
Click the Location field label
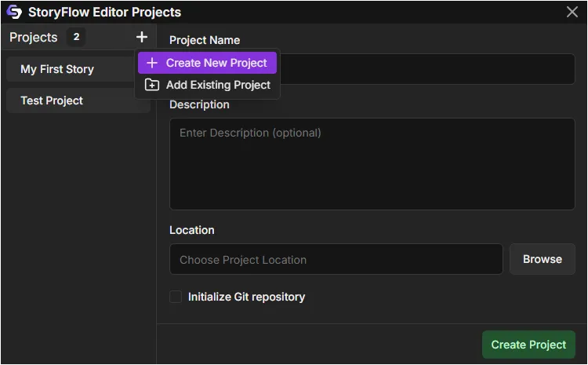pos(192,230)
